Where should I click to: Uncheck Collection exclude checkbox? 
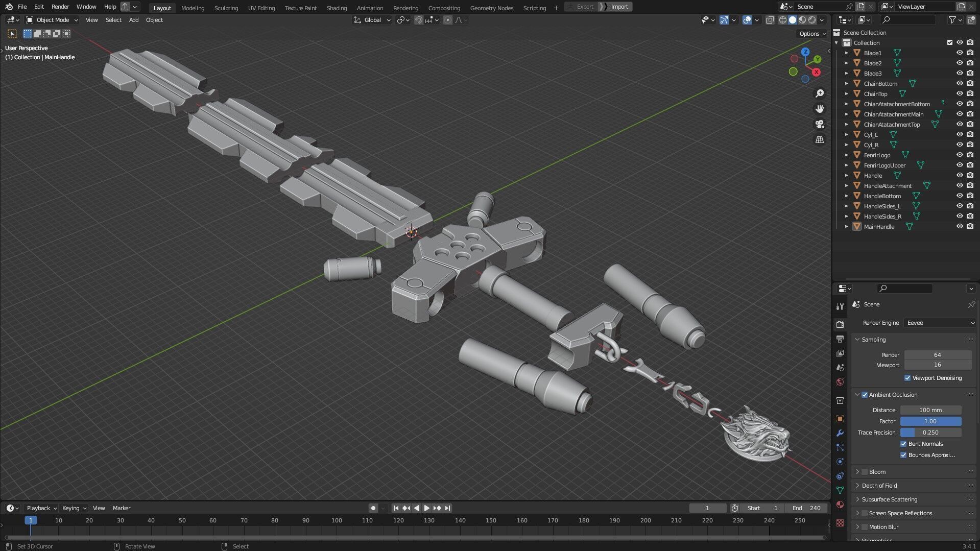pos(950,42)
